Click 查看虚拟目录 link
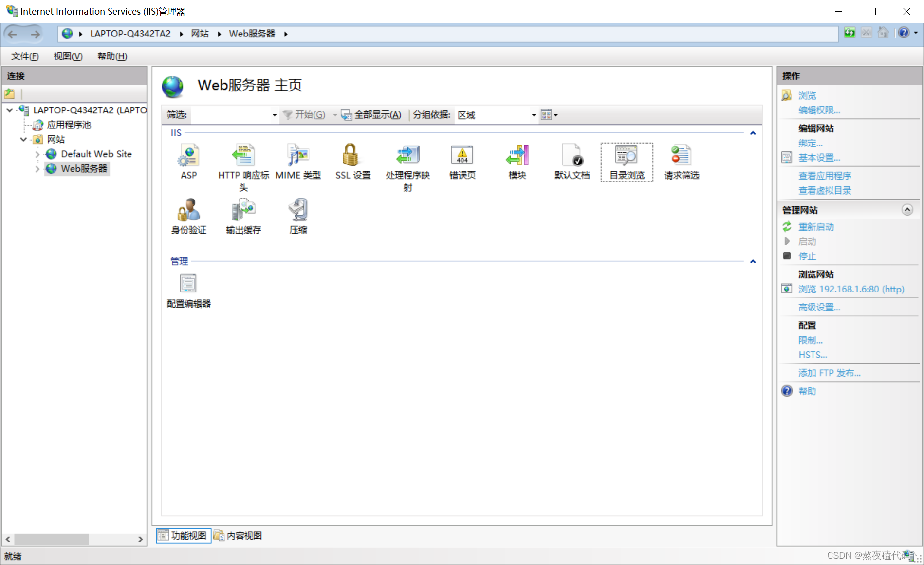This screenshot has height=565, width=924. tap(825, 191)
